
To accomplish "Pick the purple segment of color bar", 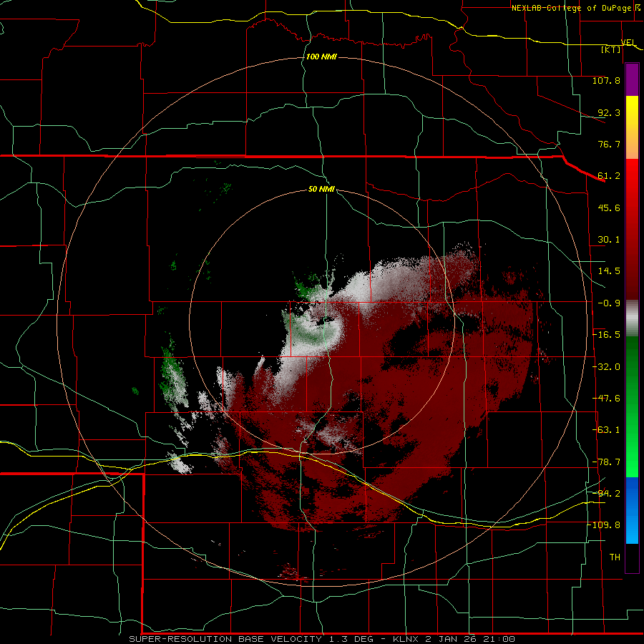I will [x=632, y=79].
